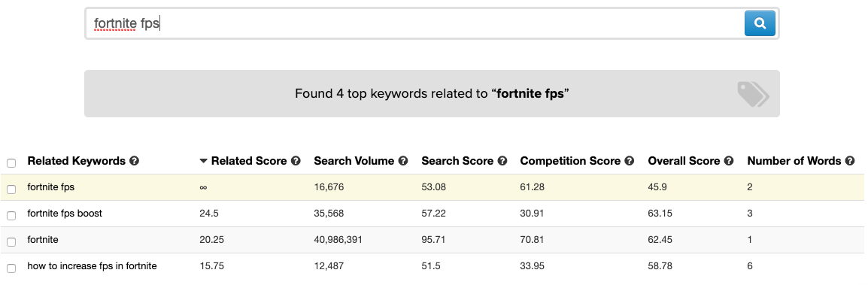Click the 58.78 overall score value
868x285 pixels.
coord(660,265)
